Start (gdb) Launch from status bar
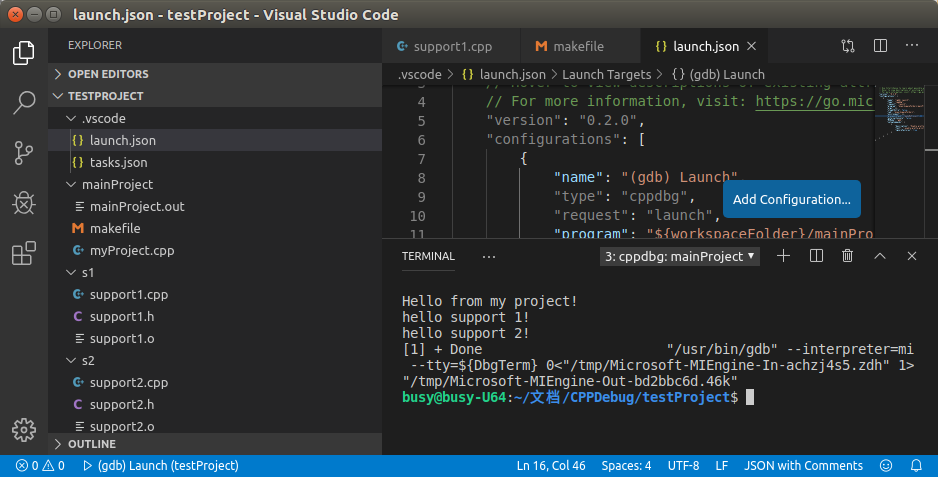Screen dimensions: 938x477 pos(160,466)
